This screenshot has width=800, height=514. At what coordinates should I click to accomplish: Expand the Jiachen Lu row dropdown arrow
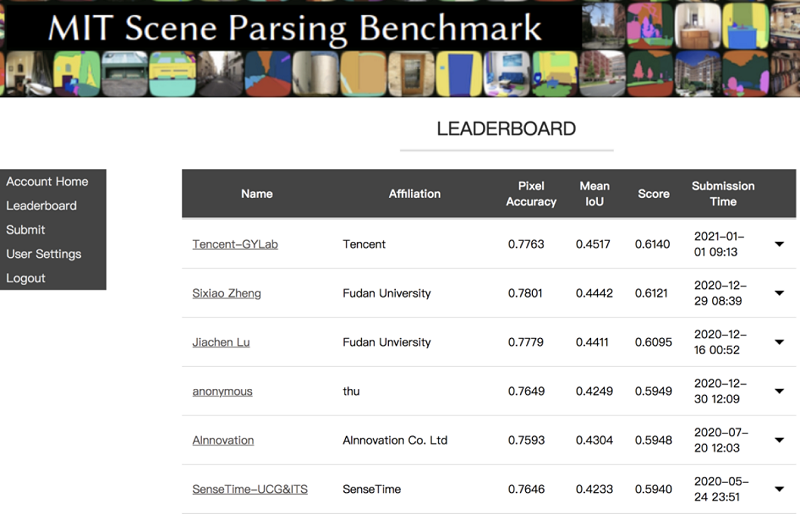click(x=779, y=342)
